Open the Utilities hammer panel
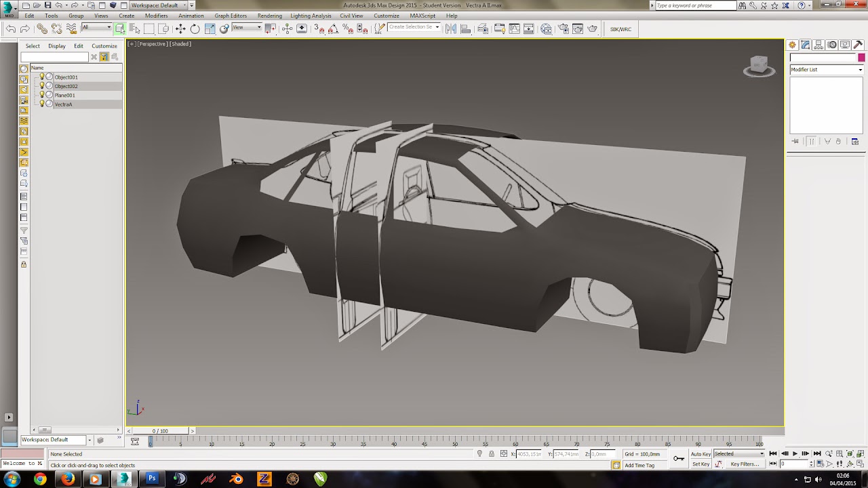The height and width of the screenshot is (488, 868). [858, 45]
